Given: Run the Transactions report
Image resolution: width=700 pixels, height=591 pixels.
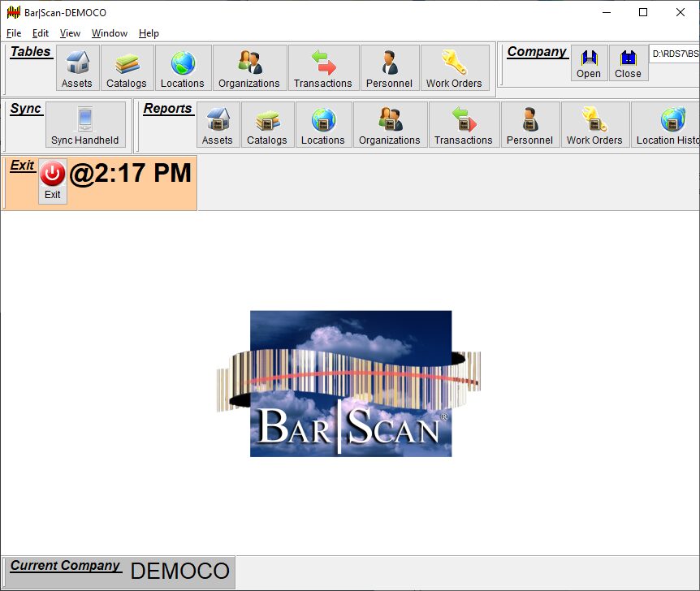Looking at the screenshot, I should point(464,124).
